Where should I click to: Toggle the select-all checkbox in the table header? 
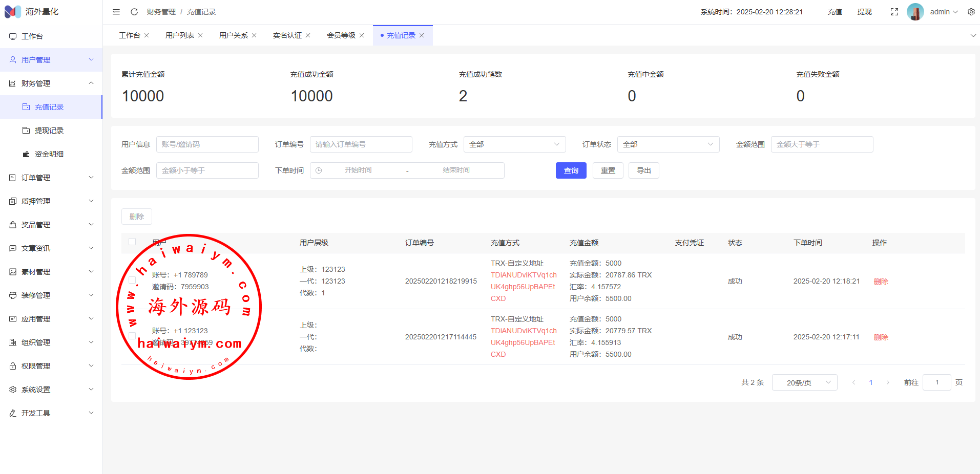[x=132, y=242]
